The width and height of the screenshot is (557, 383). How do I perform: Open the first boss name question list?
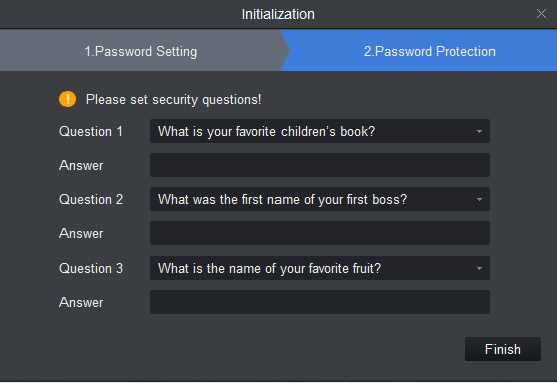click(x=320, y=199)
